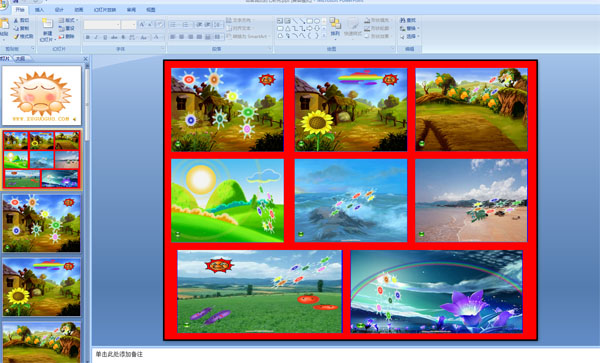This screenshot has width=600, height=363.
Task: Click the Cut scissors icon
Action: [x=16, y=20]
